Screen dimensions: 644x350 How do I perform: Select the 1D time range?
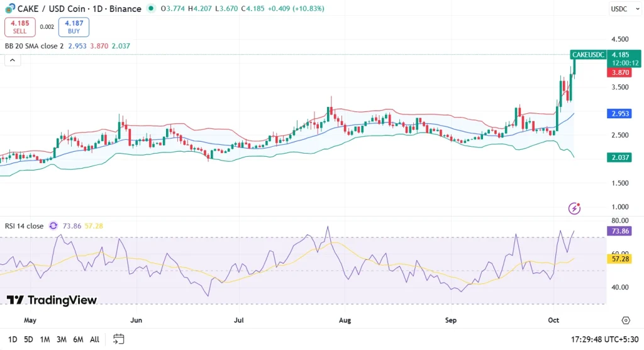coord(13,339)
